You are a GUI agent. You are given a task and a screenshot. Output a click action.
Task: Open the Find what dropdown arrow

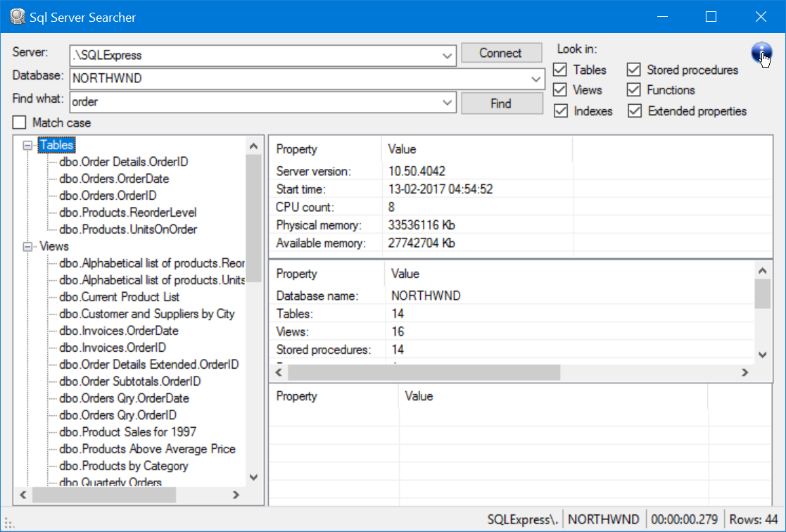coord(447,102)
